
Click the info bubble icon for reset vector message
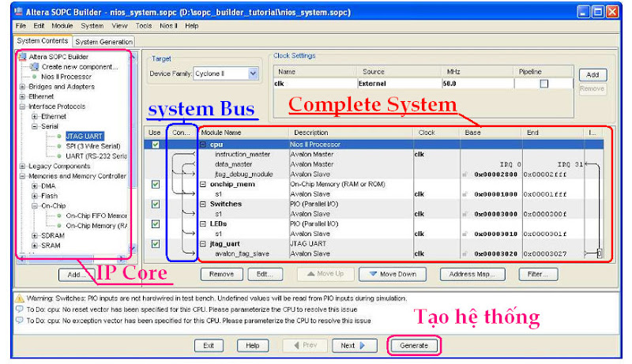[19, 310]
